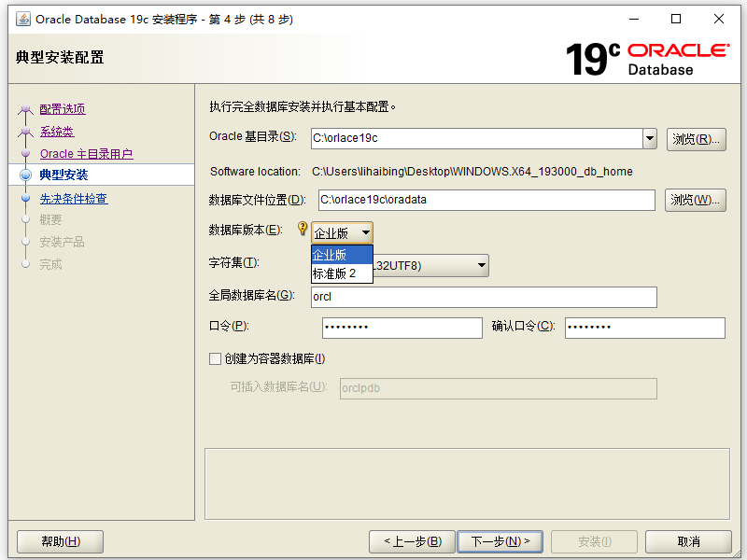Click 帮助(H) button
The width and height of the screenshot is (747, 560).
pos(61,541)
